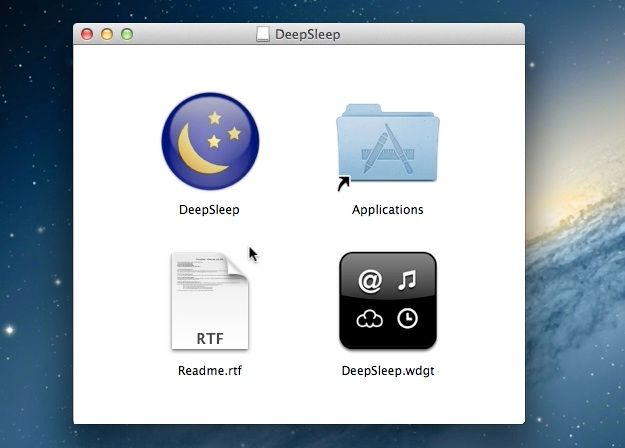Viewport: 625px width, 448px height.
Task: Click the 'DeepSleep' app name label
Action: pos(209,210)
